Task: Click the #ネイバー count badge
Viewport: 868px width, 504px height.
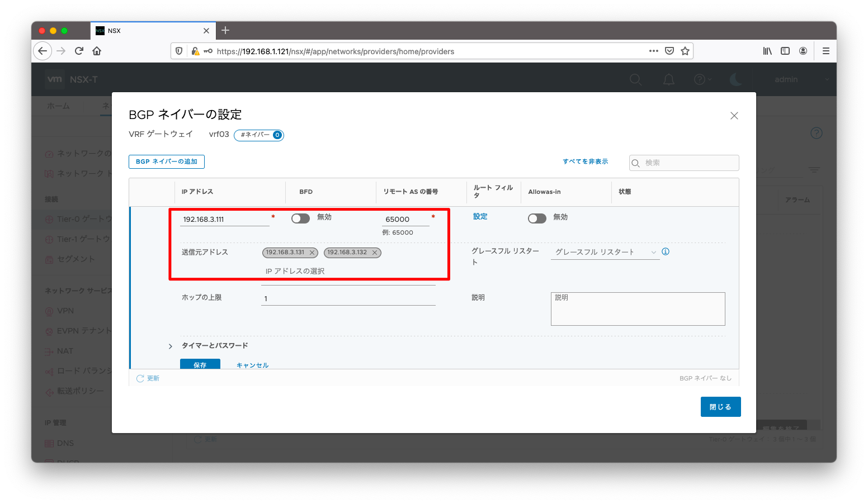Action: coord(259,135)
